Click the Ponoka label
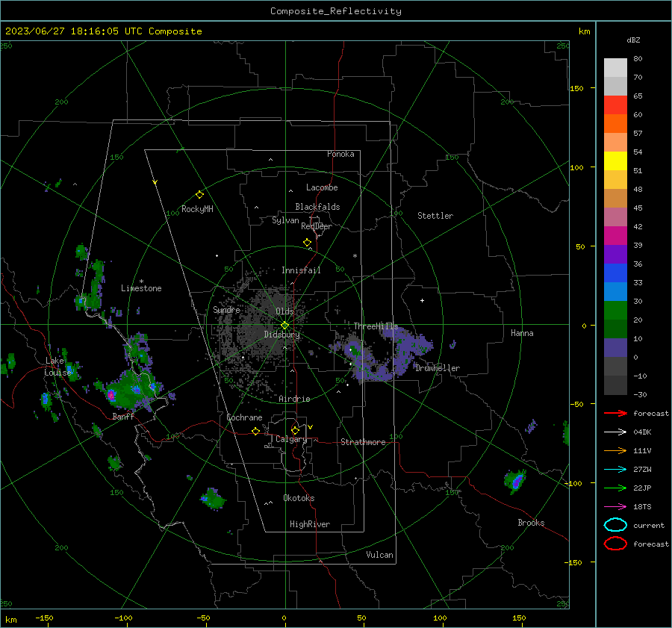The image size is (672, 628). 340,154
